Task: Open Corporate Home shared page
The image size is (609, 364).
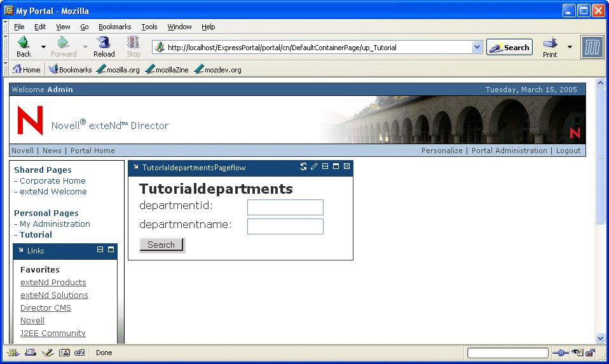Action: [x=52, y=181]
